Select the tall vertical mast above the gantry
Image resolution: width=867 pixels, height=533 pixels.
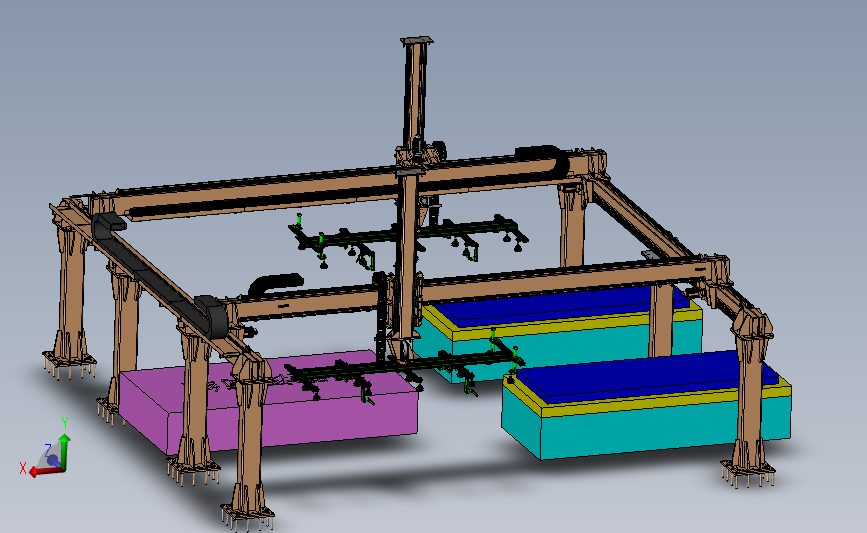(414, 94)
